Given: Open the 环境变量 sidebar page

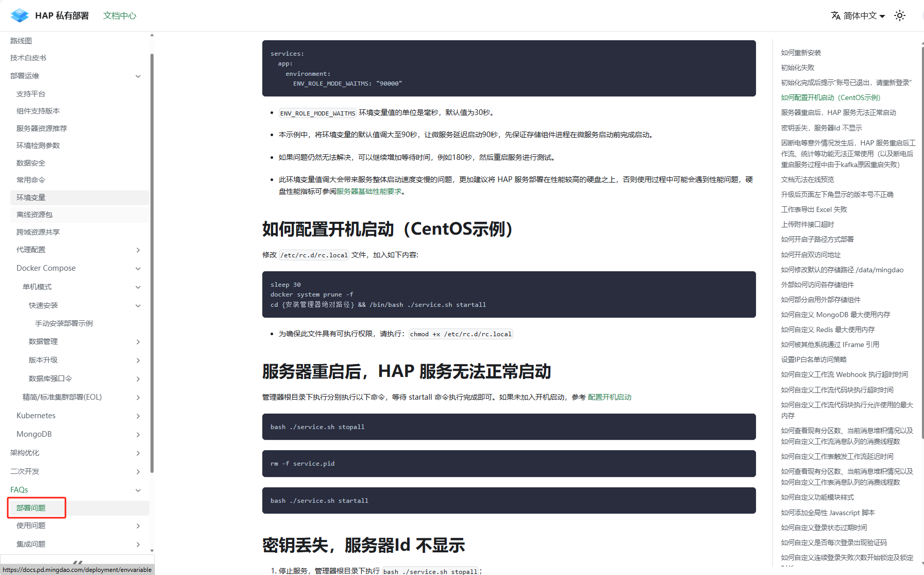Looking at the screenshot, I should tap(80, 198).
